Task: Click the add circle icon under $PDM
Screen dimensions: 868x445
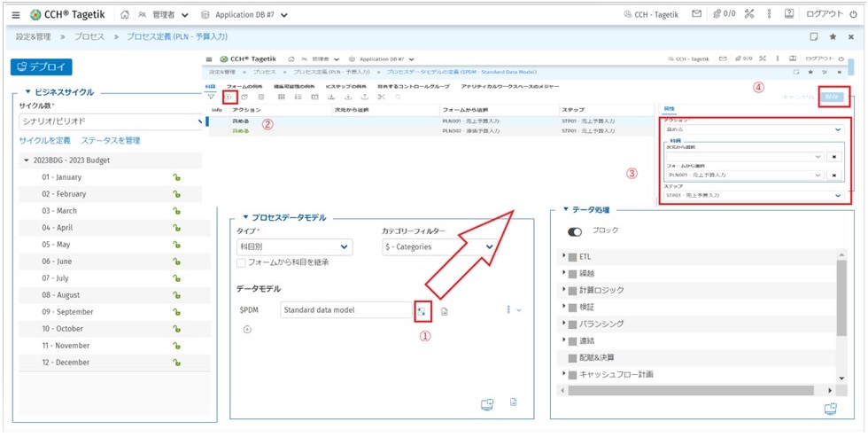Action: click(x=246, y=329)
